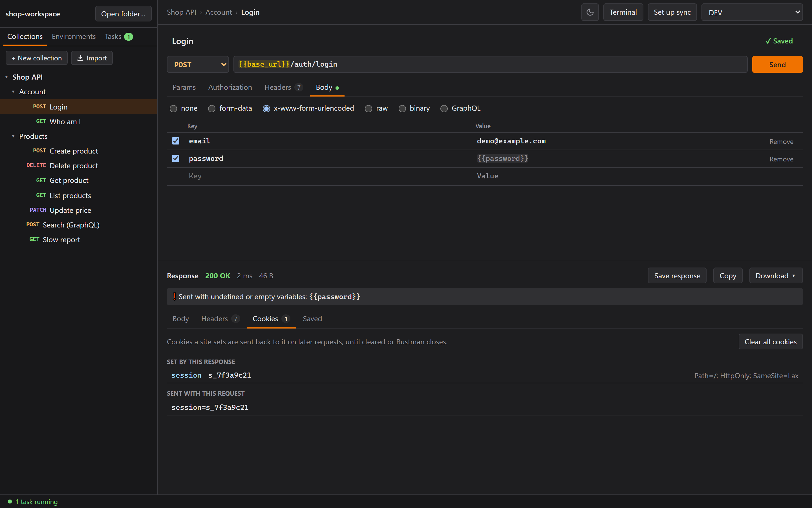Viewport: 812px width, 508px height.
Task: Click the green task running status dot
Action: click(10, 501)
